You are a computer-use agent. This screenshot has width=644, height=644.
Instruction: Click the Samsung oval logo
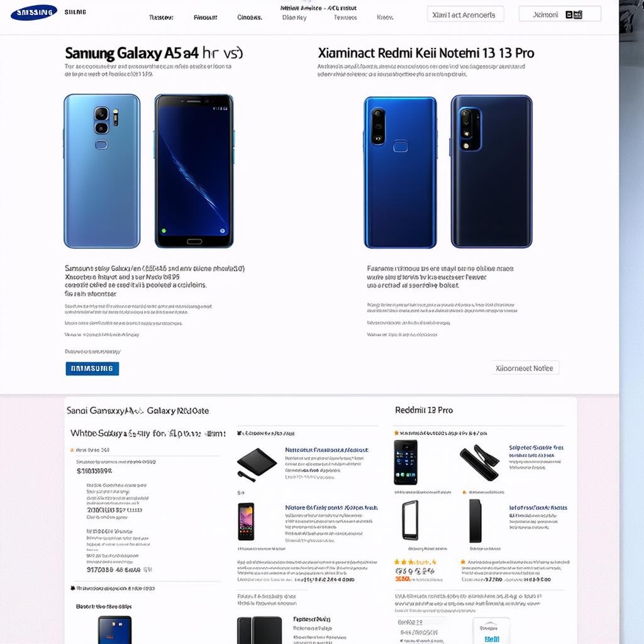(34, 13)
